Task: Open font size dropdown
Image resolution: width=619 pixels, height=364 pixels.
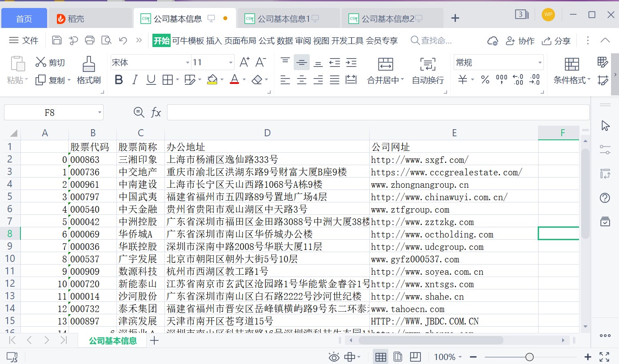Action: coord(231,63)
